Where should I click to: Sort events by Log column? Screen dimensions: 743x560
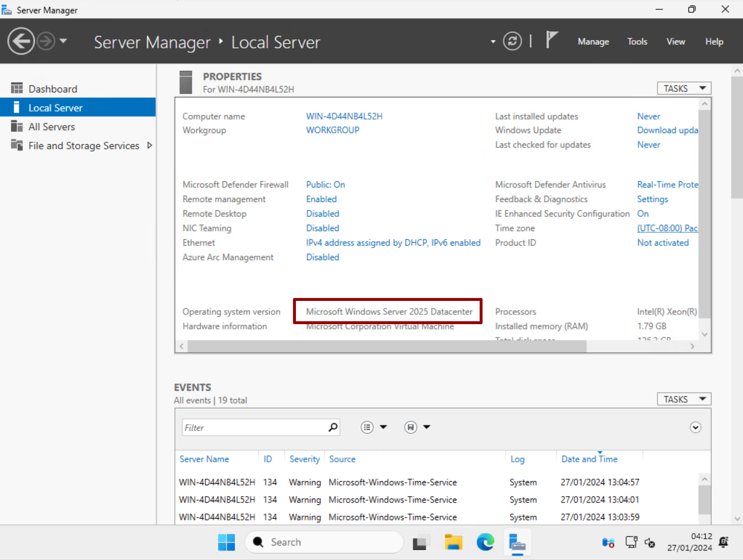click(x=517, y=459)
